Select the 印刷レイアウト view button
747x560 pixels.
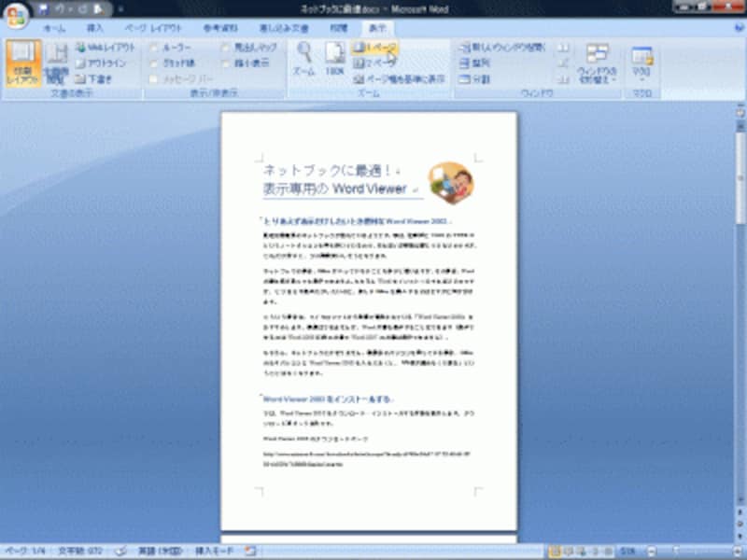[x=23, y=63]
